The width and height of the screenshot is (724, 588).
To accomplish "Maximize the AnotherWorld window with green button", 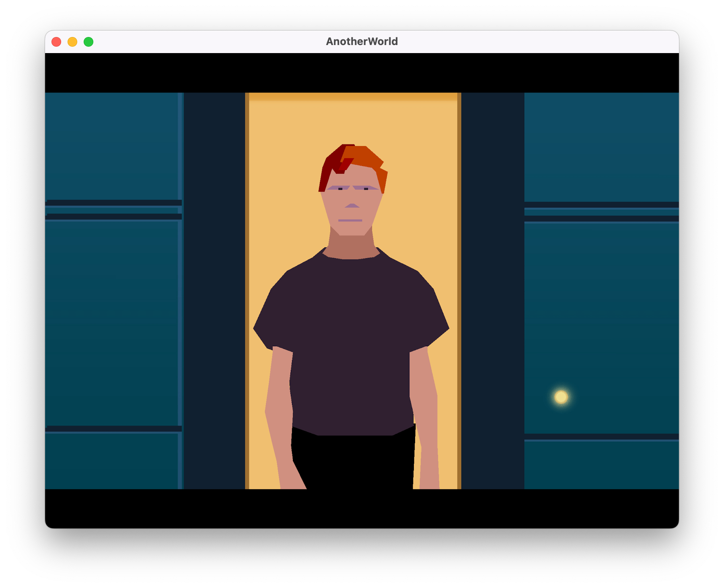I will click(x=88, y=42).
